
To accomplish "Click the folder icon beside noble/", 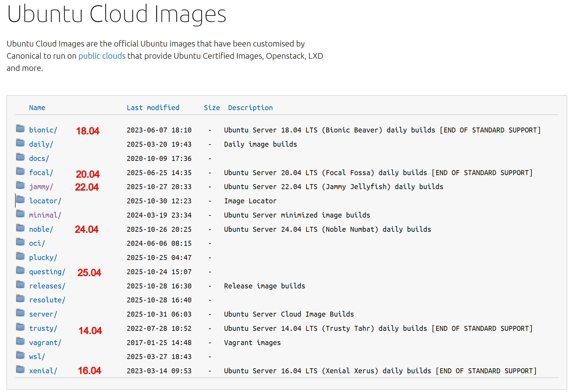I will pos(20,228).
